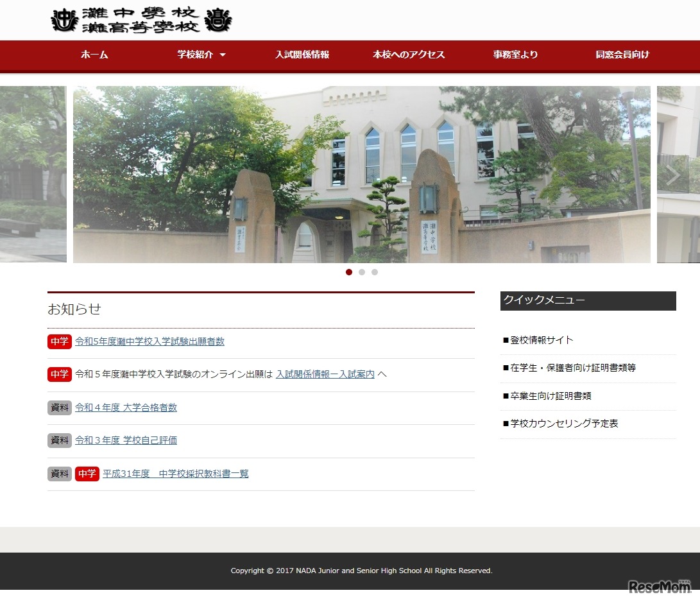Click the 資料 tag beside 大学合格者数
This screenshot has height=602, width=700.
[60, 408]
